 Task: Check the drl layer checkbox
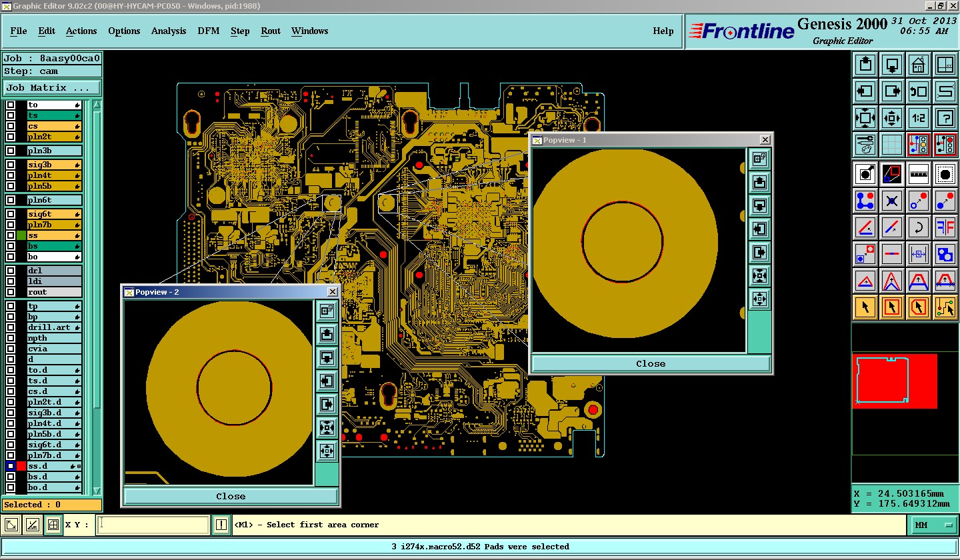coord(11,271)
